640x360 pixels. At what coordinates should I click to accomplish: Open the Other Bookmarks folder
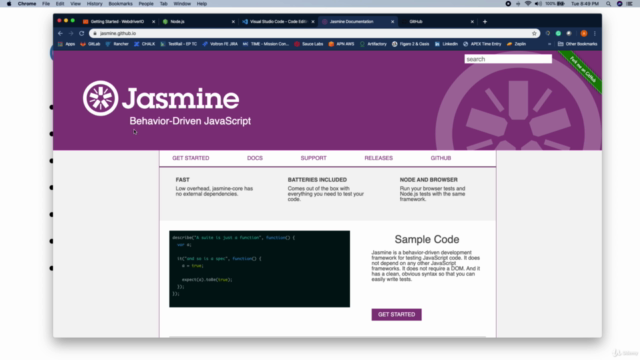(578, 44)
